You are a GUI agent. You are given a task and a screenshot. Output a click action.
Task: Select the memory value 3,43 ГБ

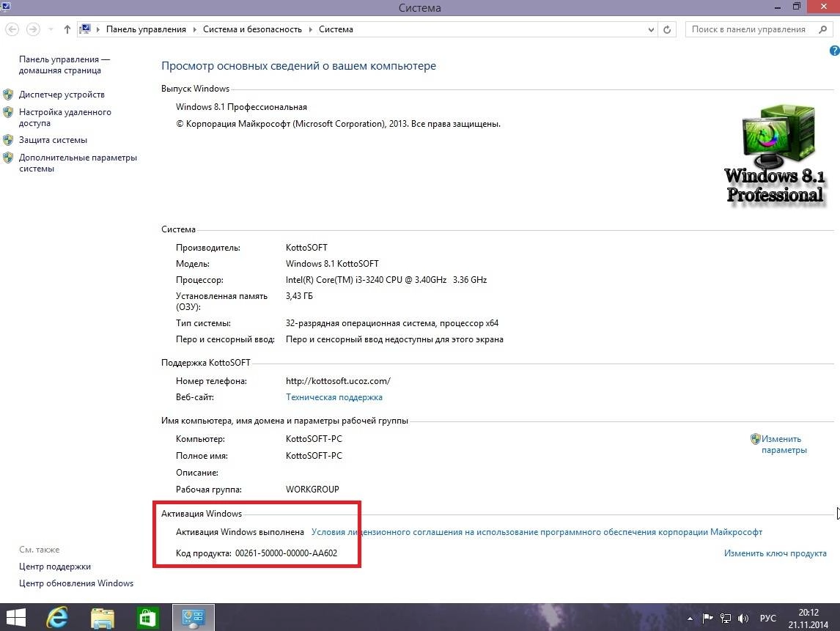click(299, 295)
